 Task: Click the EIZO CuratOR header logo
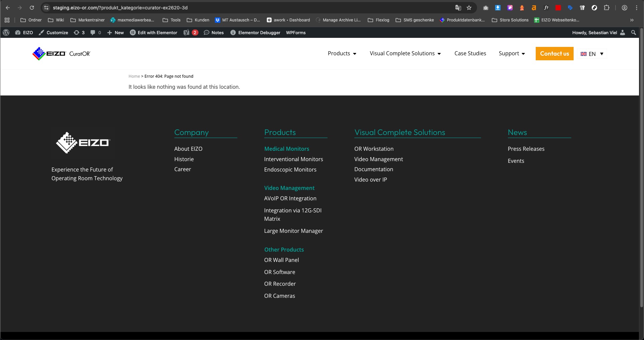coord(61,54)
